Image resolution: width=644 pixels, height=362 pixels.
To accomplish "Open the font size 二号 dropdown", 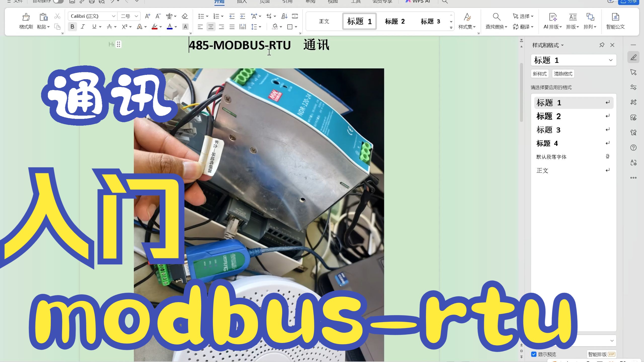I will point(136,16).
